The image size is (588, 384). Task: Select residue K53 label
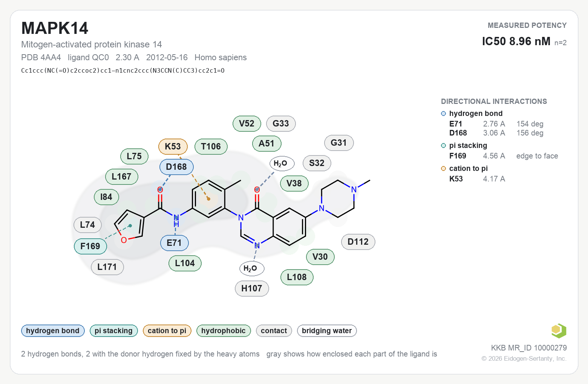[x=173, y=146]
